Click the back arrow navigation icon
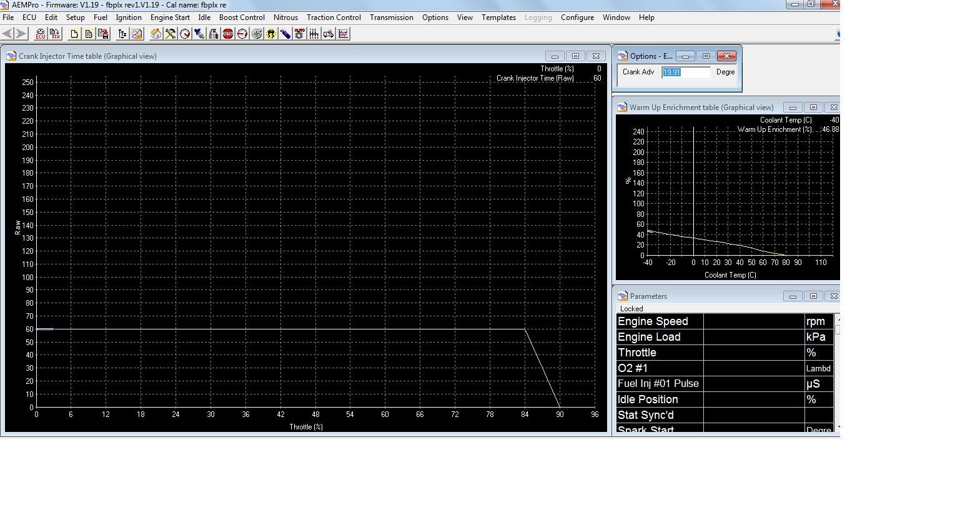The height and width of the screenshot is (507, 980). point(7,34)
